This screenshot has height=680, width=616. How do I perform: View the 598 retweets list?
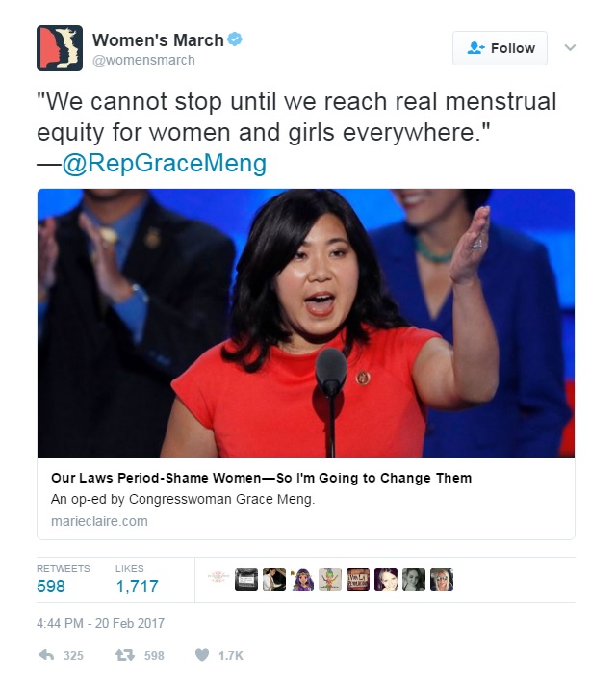[x=64, y=579]
